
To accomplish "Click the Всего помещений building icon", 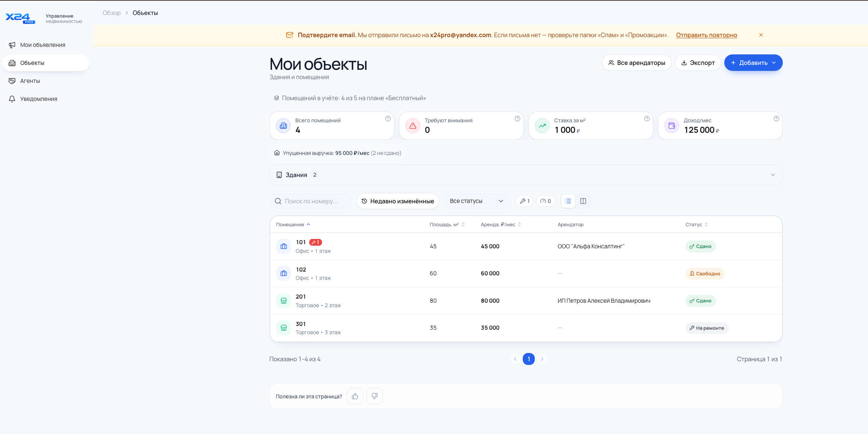I will 283,126.
